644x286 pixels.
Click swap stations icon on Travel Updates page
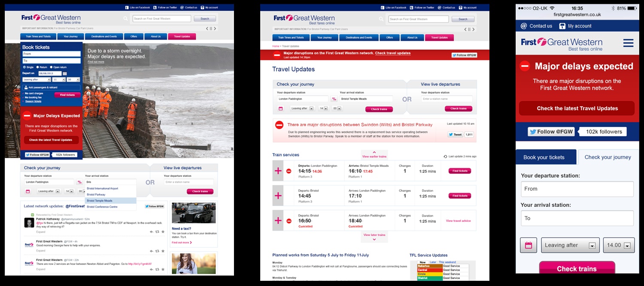click(x=334, y=99)
